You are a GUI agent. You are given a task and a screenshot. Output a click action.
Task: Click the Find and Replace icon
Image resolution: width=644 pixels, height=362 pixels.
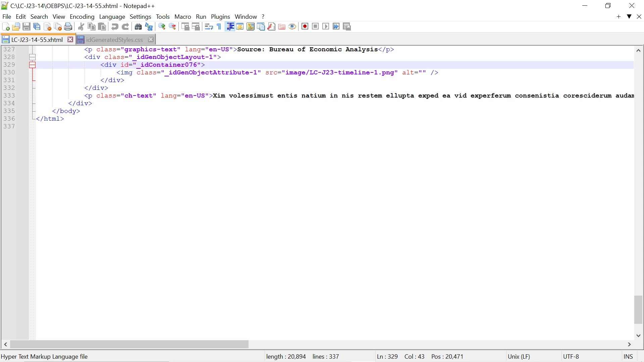click(x=149, y=26)
